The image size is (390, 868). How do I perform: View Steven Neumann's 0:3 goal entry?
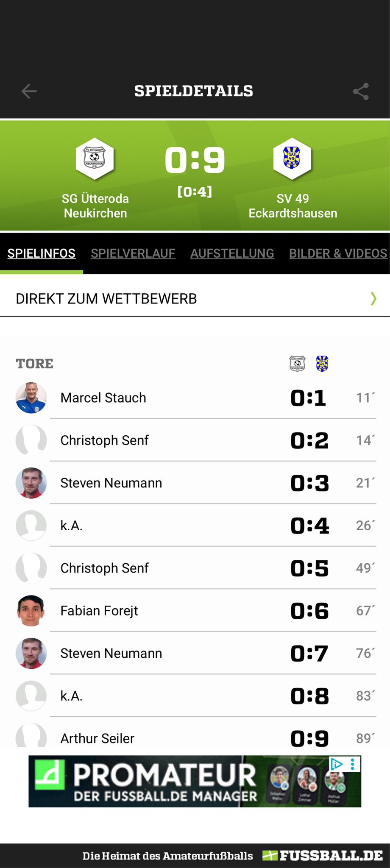click(196, 483)
